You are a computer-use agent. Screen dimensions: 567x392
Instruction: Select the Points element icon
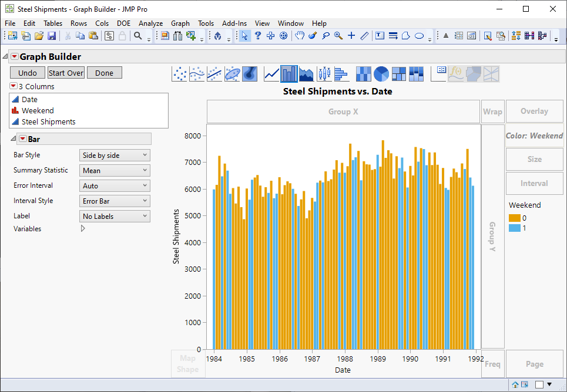coord(179,73)
